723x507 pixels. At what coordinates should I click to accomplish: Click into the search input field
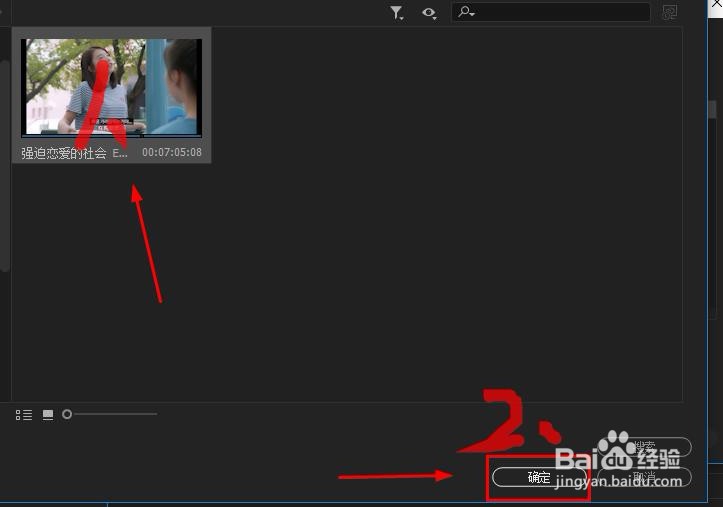(551, 12)
